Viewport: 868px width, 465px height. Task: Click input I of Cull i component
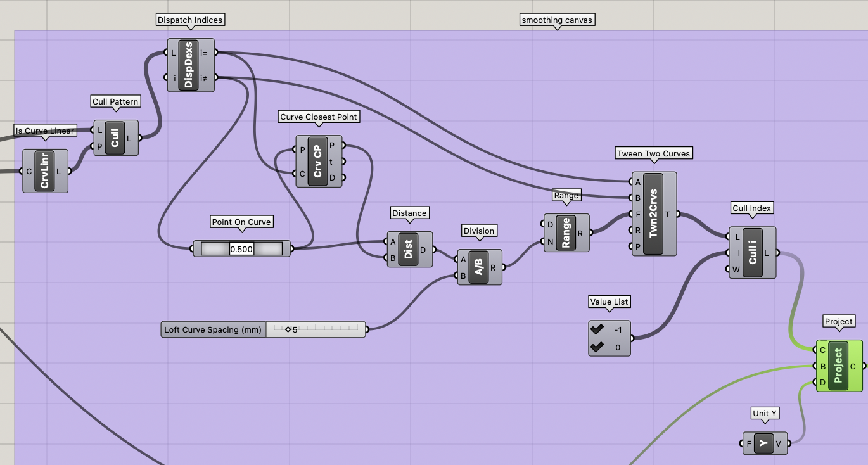pyautogui.click(x=737, y=253)
